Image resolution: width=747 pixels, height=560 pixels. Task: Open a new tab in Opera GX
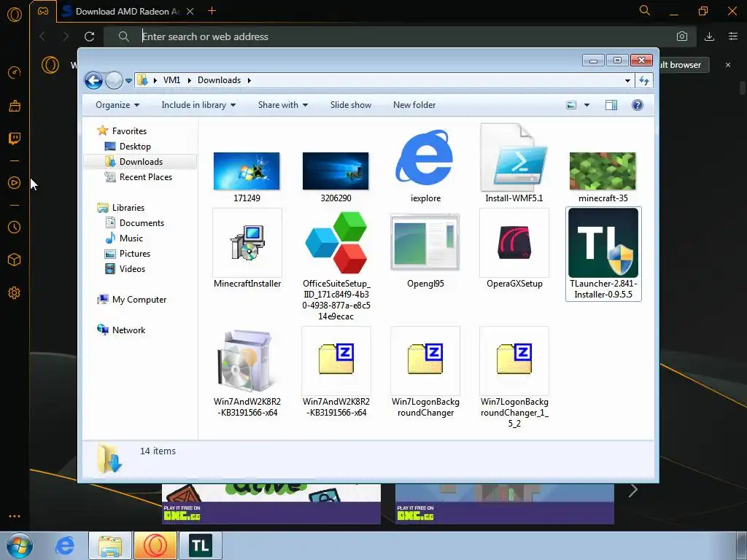(212, 11)
